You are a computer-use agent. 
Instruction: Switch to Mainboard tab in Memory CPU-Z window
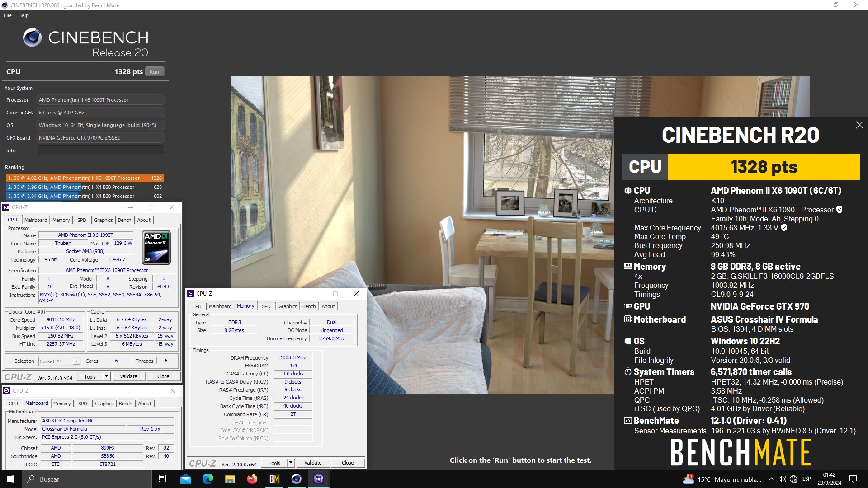220,306
